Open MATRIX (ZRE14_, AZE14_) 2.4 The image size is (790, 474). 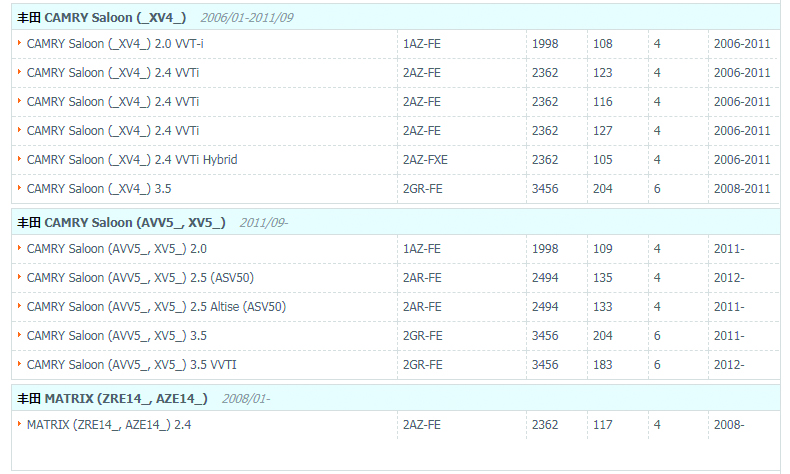pyautogui.click(x=109, y=425)
